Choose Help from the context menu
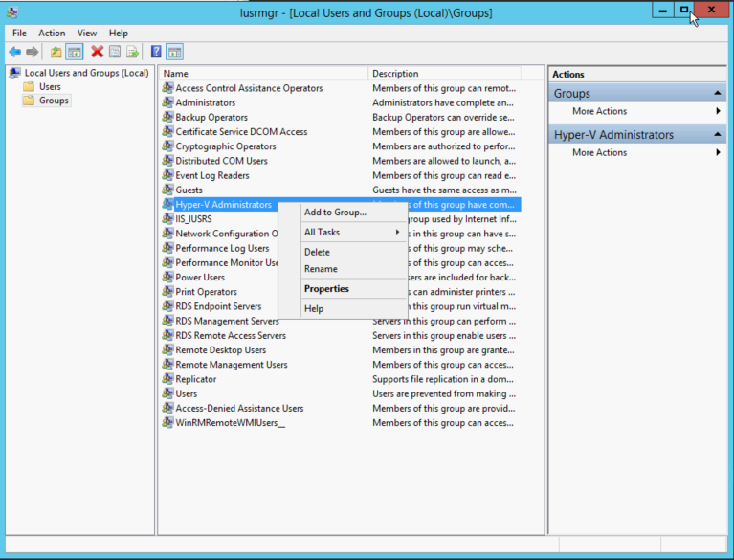Image resolution: width=734 pixels, height=560 pixels. [x=343, y=308]
